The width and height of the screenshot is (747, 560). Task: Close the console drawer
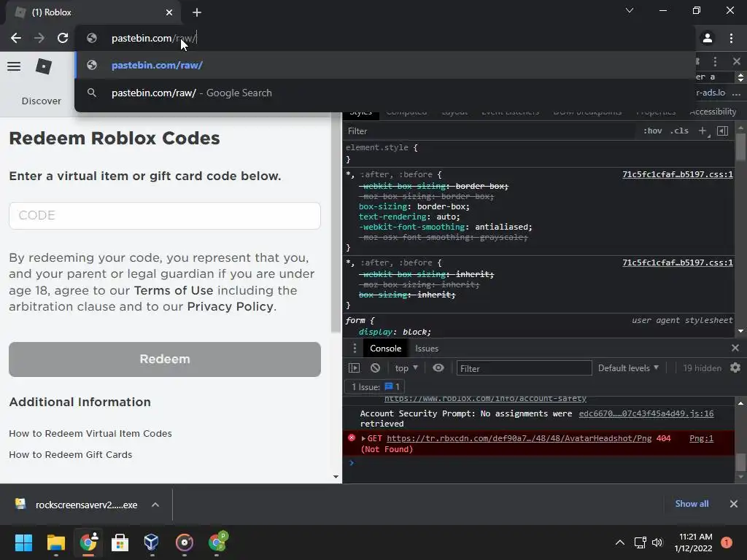coord(735,349)
